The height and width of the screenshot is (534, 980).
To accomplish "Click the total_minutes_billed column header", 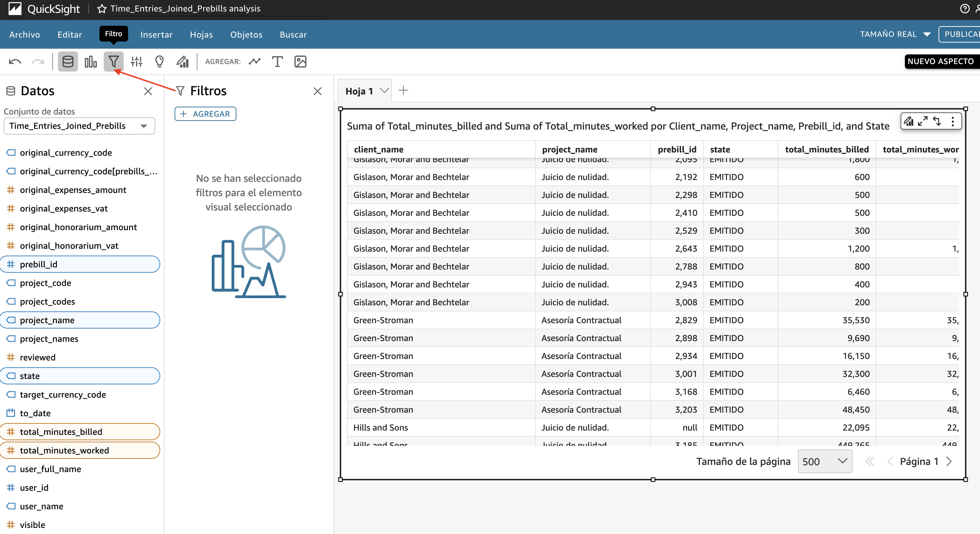I will 827,150.
